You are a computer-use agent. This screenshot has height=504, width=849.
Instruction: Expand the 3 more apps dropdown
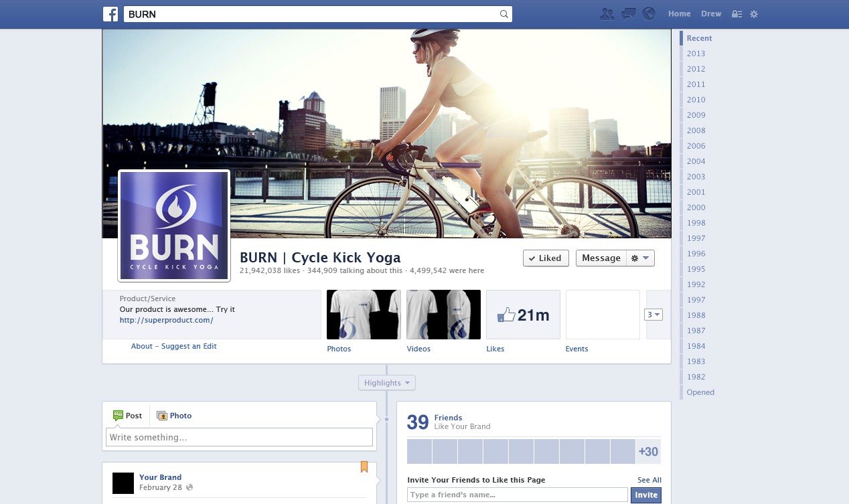[653, 315]
